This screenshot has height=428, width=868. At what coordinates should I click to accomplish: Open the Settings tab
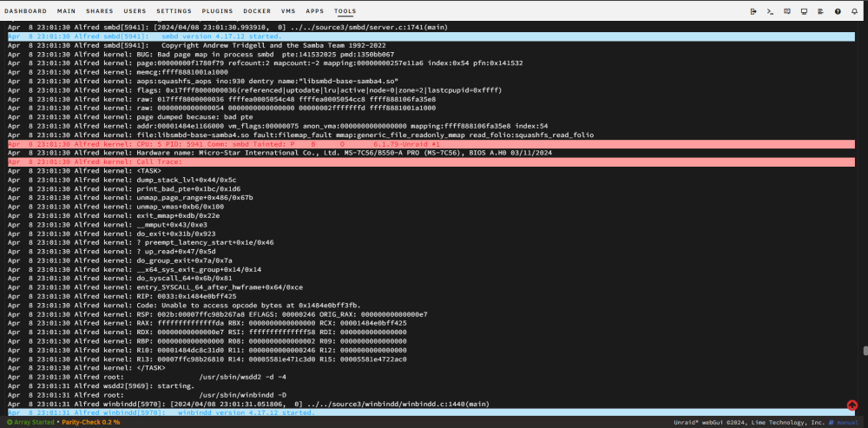[x=174, y=11]
